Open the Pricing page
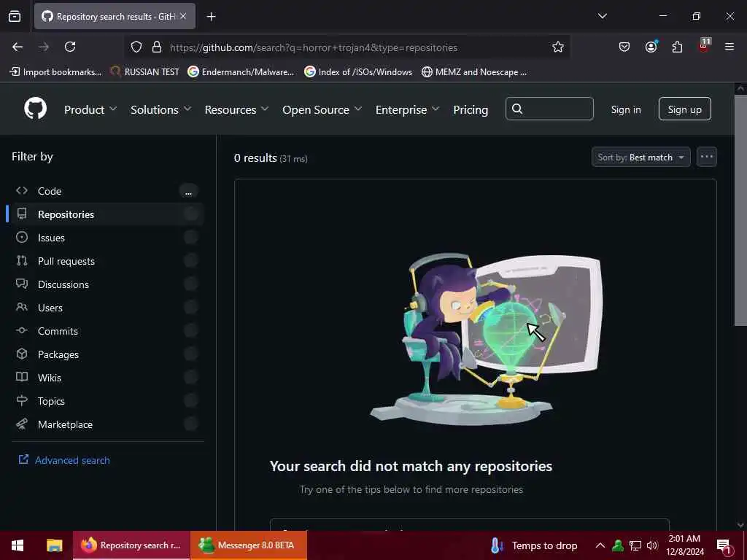 (471, 109)
